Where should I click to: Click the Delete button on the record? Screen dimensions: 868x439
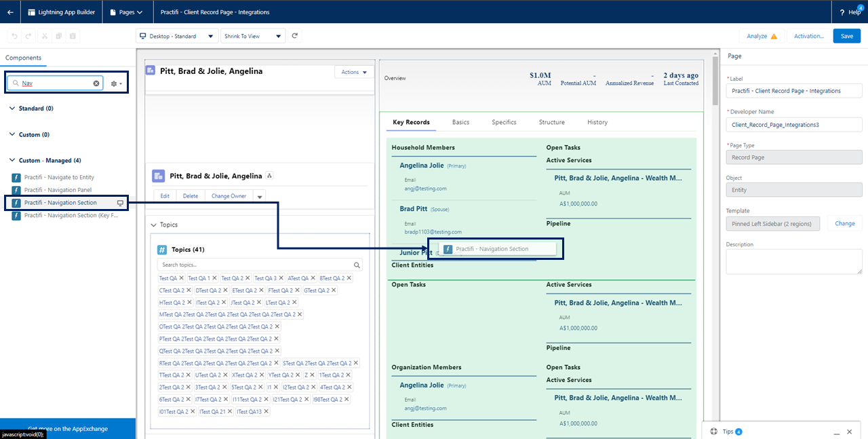[191, 196]
